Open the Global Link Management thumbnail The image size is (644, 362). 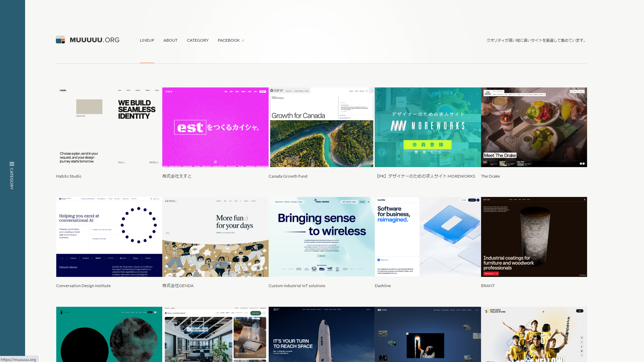click(x=215, y=334)
